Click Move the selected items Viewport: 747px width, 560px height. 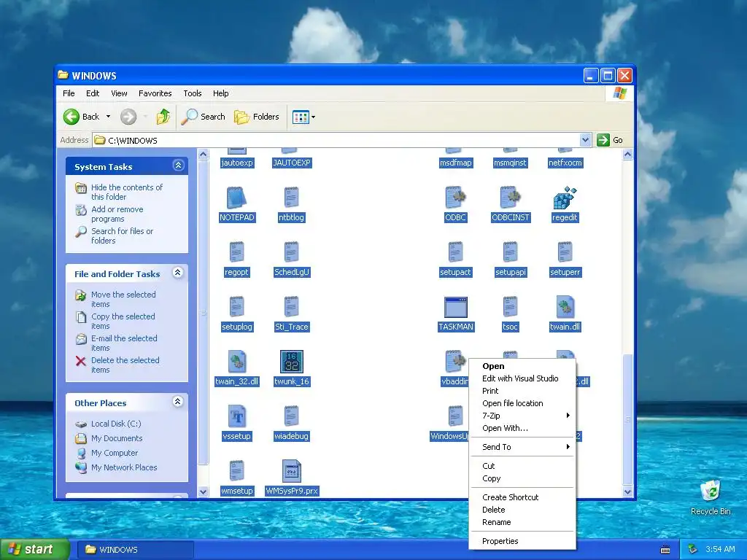coord(123,299)
